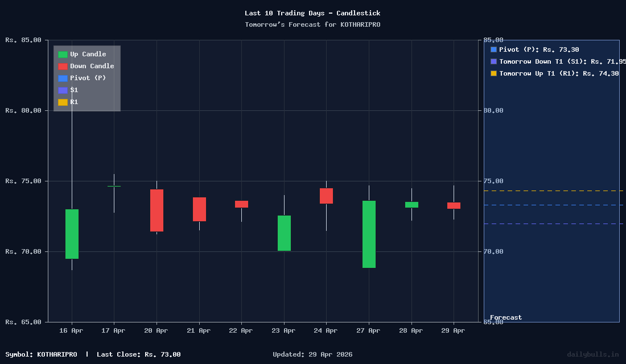
Task: Click the yellow Tomorrow Up T1 (R1) marker
Action: point(493,73)
